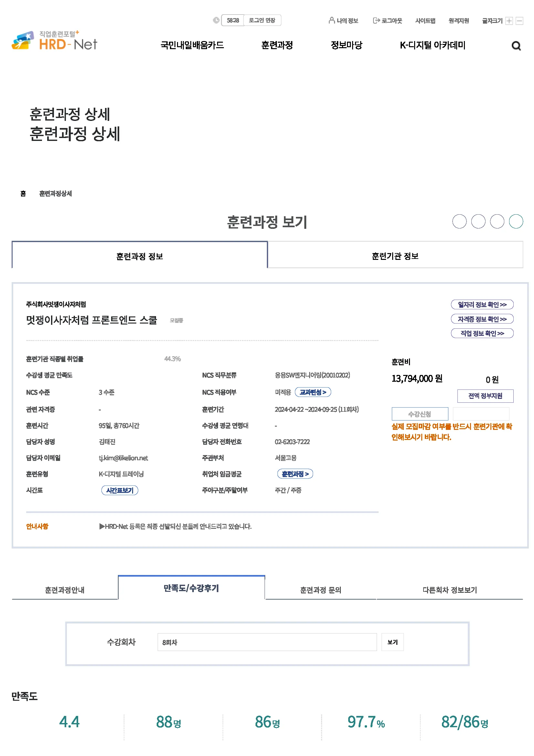This screenshot has width=534, height=756.
Task: Open the 훈련과정 main menu
Action: (277, 45)
